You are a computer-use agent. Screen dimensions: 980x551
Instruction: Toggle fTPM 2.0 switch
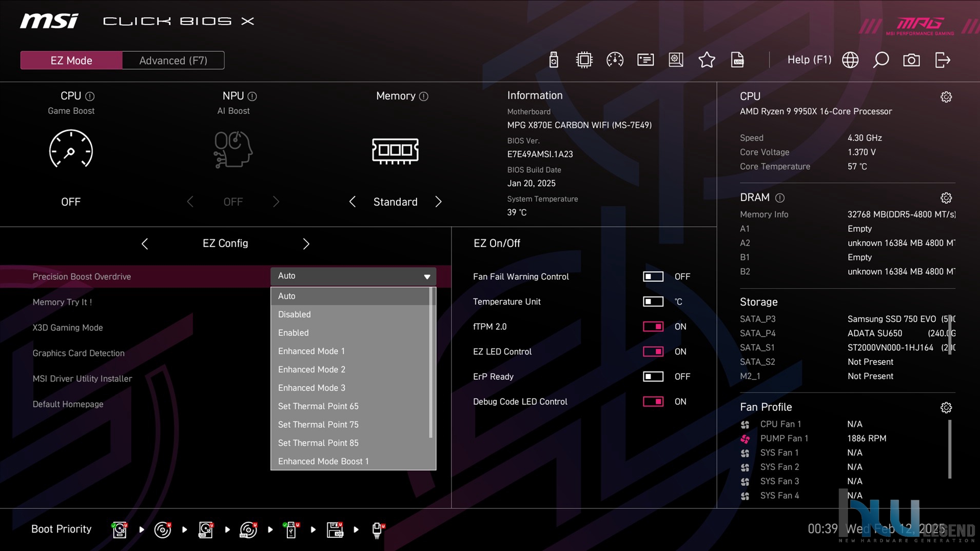(x=653, y=327)
